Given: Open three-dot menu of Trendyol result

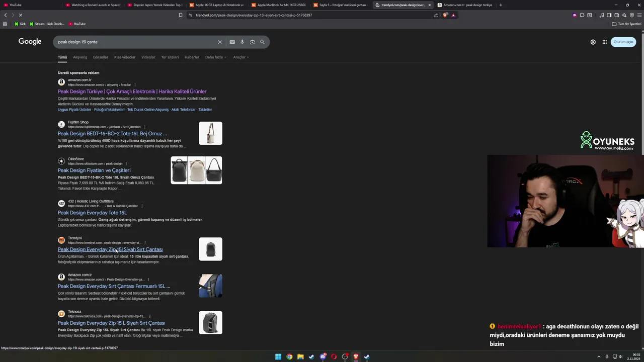Looking at the screenshot, I should (x=145, y=243).
